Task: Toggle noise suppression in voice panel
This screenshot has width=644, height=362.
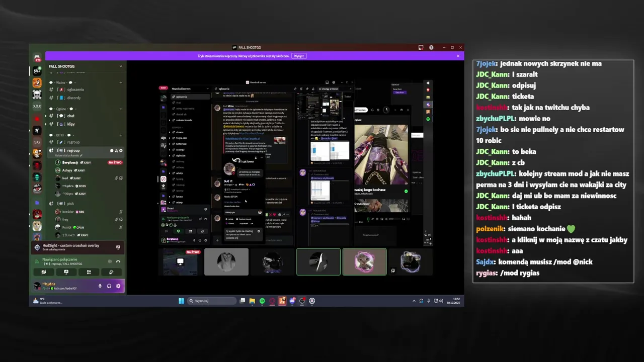Action: [x=110, y=261]
